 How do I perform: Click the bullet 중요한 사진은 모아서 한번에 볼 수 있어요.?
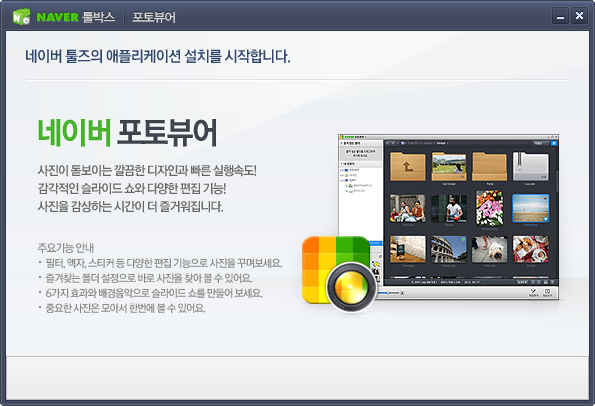point(121,308)
